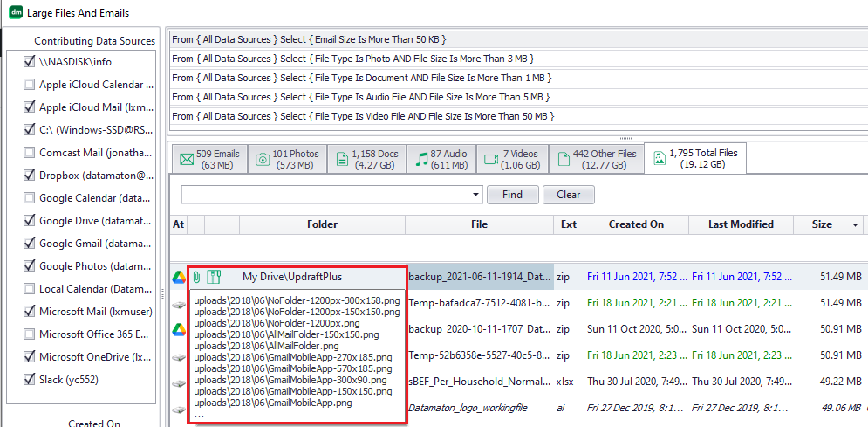Click the Datamaton app icon in title bar
Image resolution: width=868 pixels, height=427 pixels.
click(x=16, y=12)
